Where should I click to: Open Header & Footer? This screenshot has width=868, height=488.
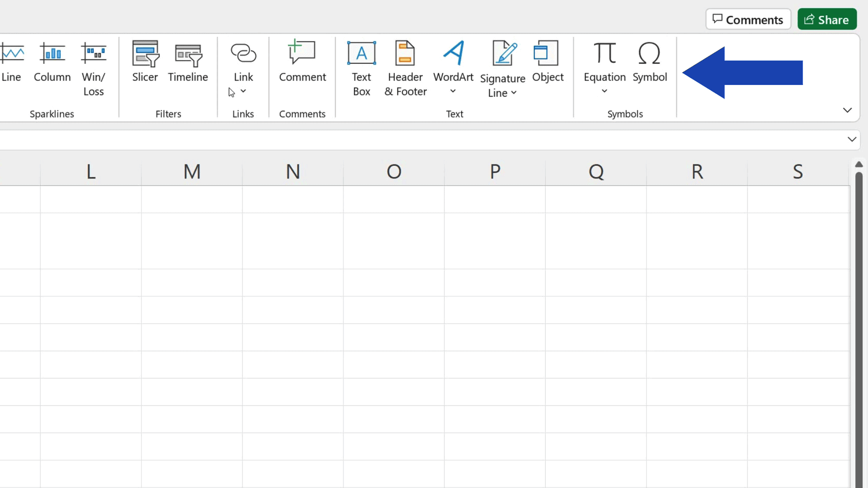[x=405, y=69]
